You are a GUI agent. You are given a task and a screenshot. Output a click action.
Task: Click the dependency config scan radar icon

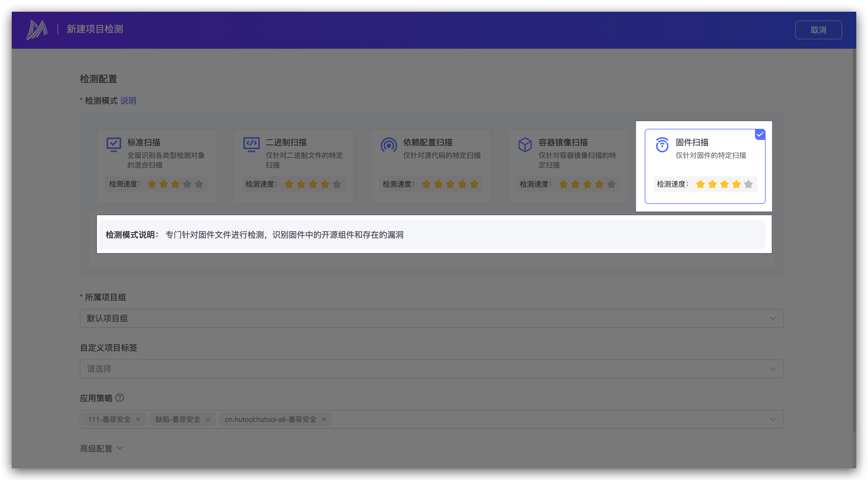pos(389,145)
